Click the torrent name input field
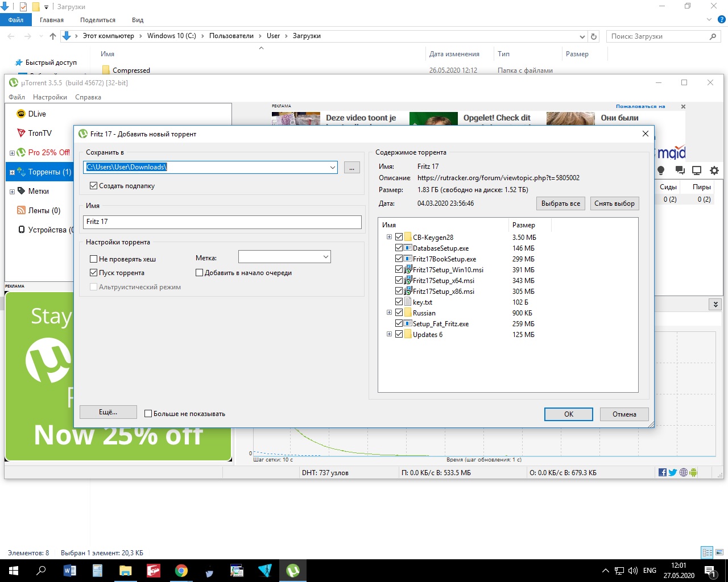The height and width of the screenshot is (582, 728). pyautogui.click(x=222, y=222)
